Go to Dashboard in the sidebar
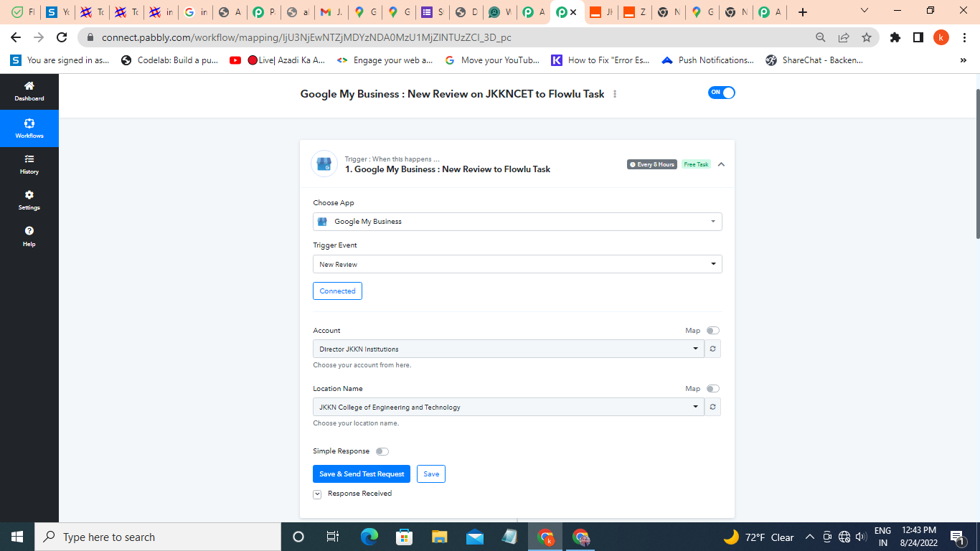The height and width of the screenshot is (551, 980). point(29,91)
